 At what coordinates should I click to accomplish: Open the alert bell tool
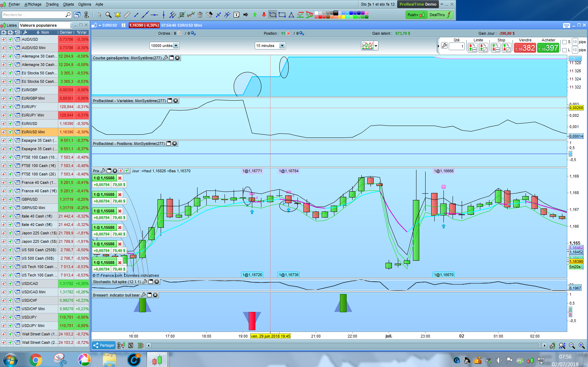click(118, 15)
